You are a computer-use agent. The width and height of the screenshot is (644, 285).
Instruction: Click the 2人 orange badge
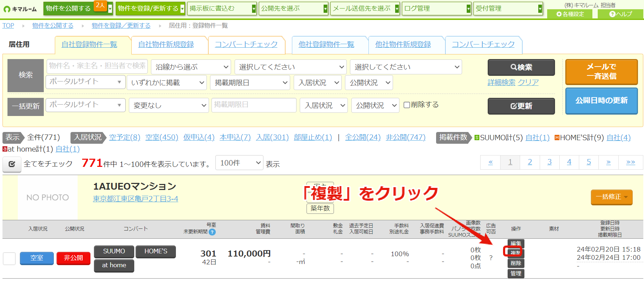point(100,5)
